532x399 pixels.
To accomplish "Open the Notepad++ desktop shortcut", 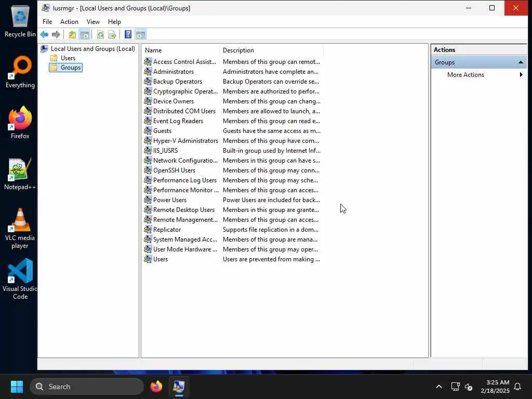I will tap(20, 174).
